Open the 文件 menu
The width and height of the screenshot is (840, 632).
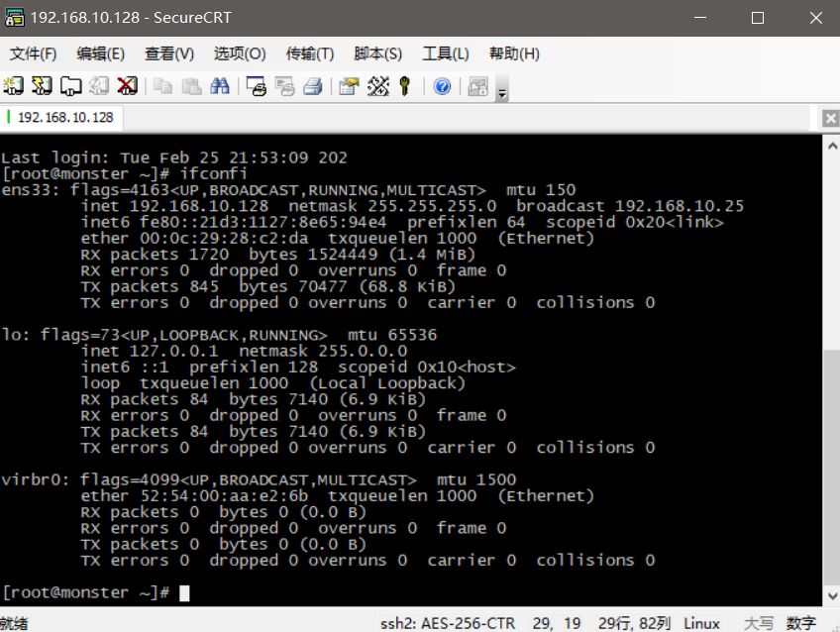[x=32, y=53]
